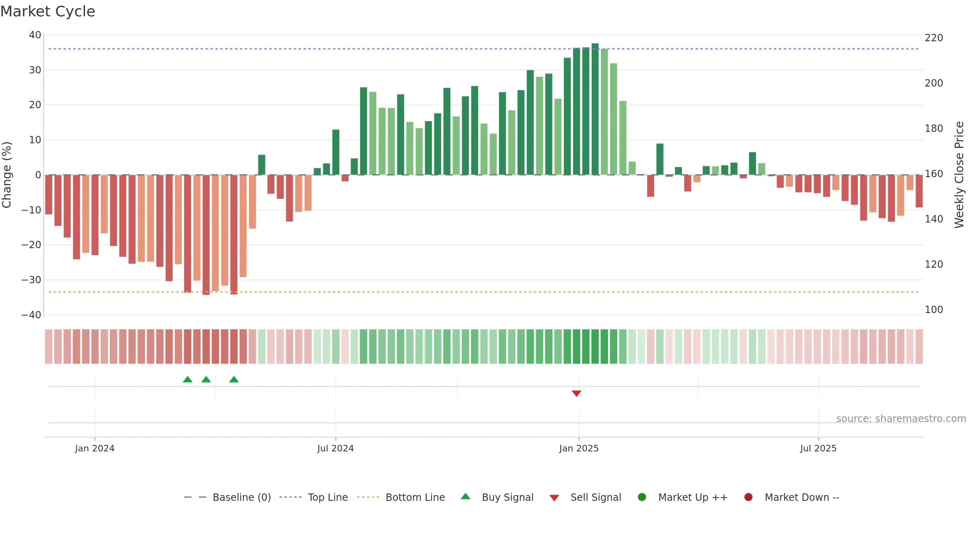Select the first buy signal triangle marker
Screen dimensions: 980x551
187,379
